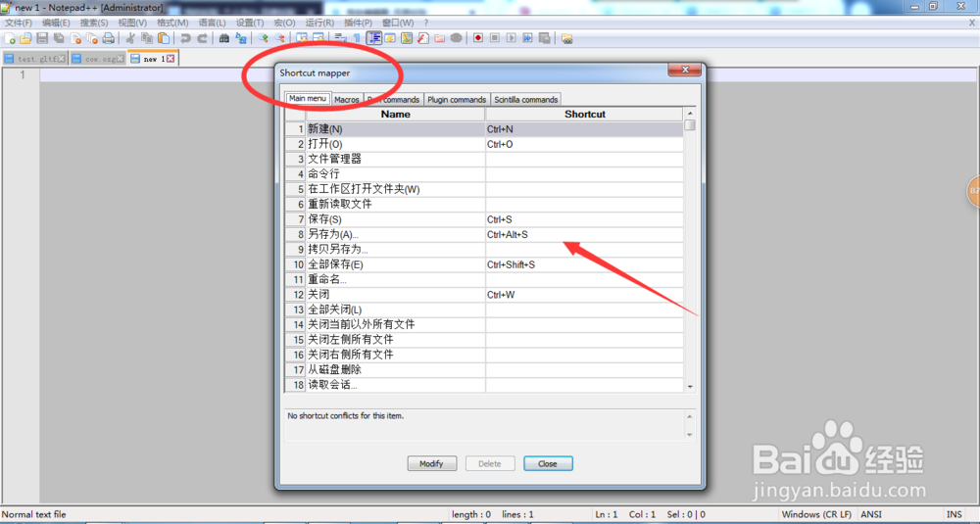Click the Cut scissors toolbar icon

click(x=130, y=38)
